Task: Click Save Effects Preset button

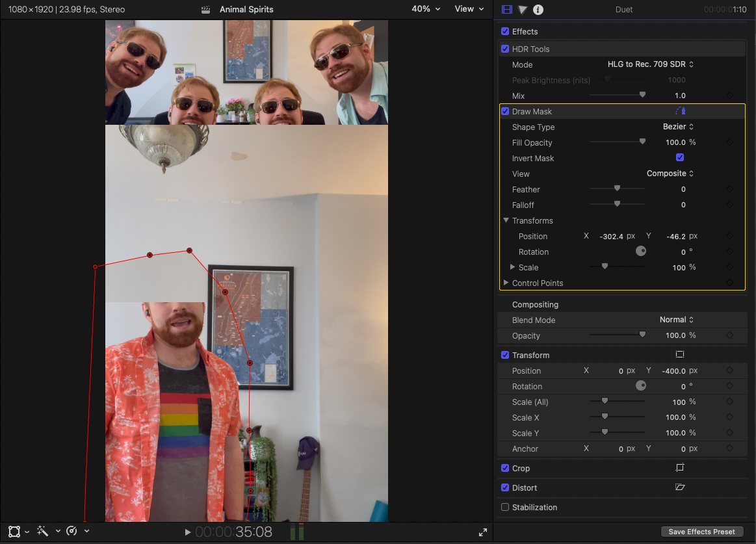Action: pos(701,532)
